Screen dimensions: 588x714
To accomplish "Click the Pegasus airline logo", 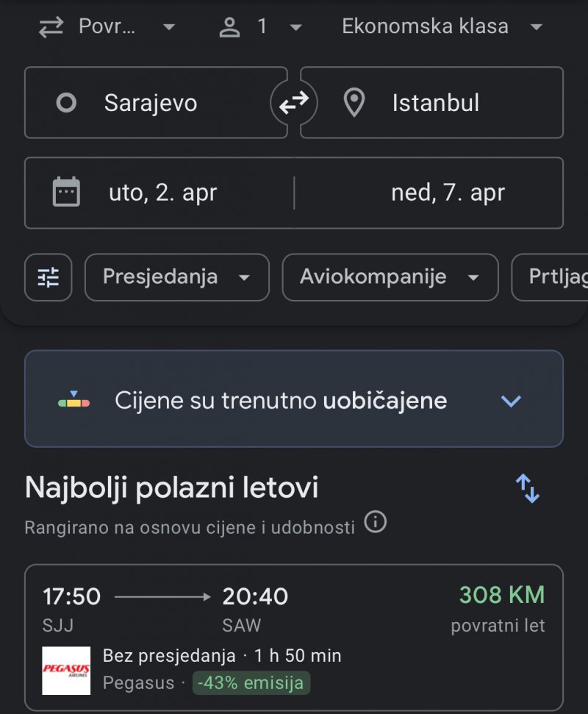I will (x=66, y=671).
